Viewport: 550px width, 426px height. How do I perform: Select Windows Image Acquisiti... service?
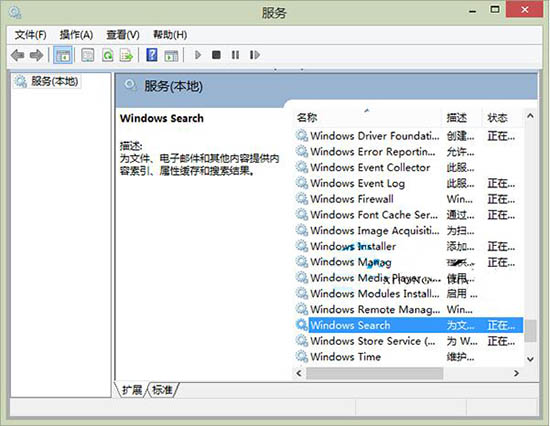pyautogui.click(x=375, y=230)
